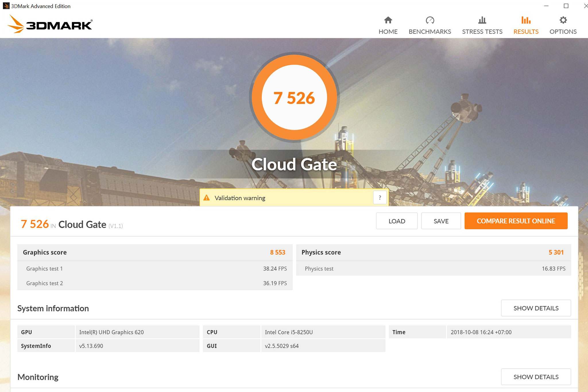Click the LOAD button
The image size is (588, 392).
(397, 221)
